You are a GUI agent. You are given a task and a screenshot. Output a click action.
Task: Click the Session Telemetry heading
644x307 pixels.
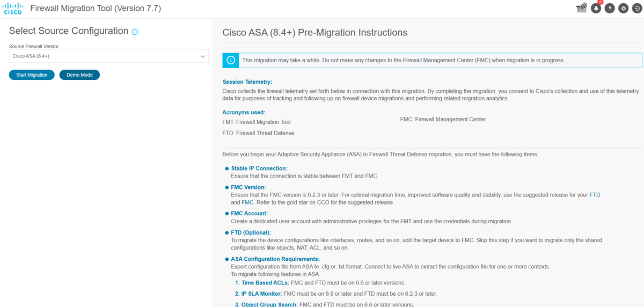(x=247, y=82)
